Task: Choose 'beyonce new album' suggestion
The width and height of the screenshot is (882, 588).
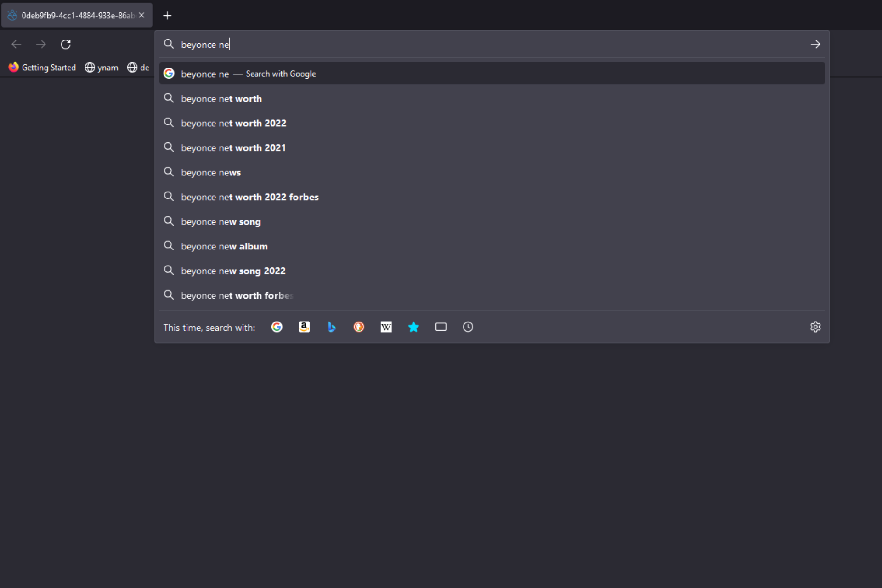Action: [x=224, y=247]
